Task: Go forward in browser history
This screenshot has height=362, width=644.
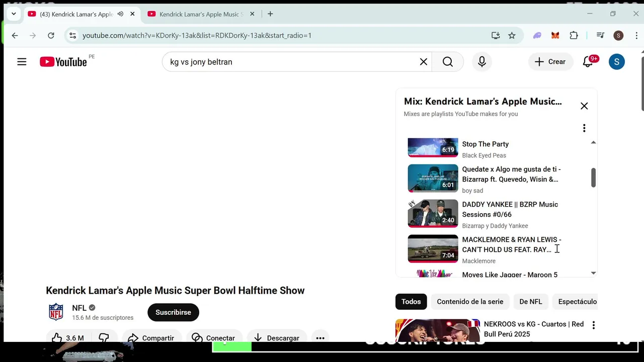Action: [33, 35]
